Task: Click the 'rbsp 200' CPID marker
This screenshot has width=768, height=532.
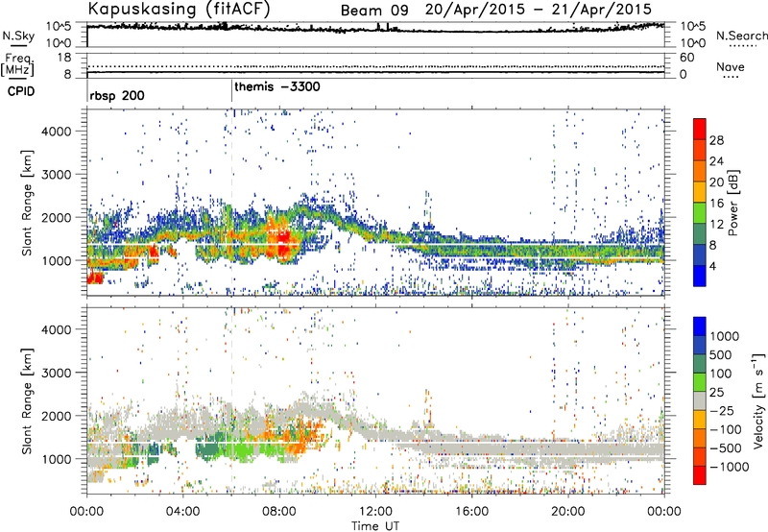Action: click(117, 95)
